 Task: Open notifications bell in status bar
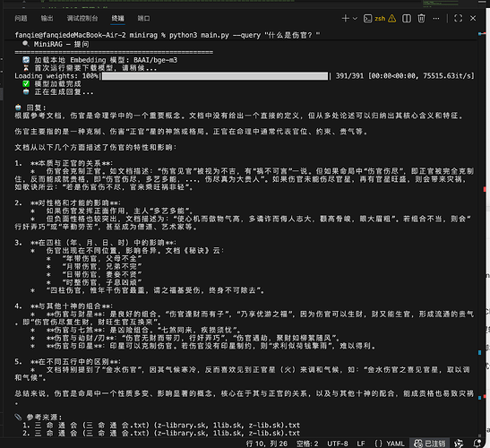477,444
